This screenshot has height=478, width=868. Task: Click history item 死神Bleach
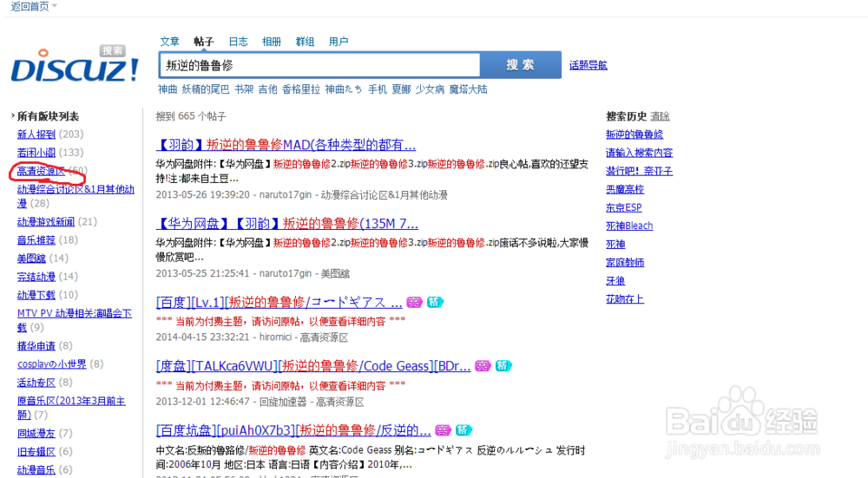[629, 226]
